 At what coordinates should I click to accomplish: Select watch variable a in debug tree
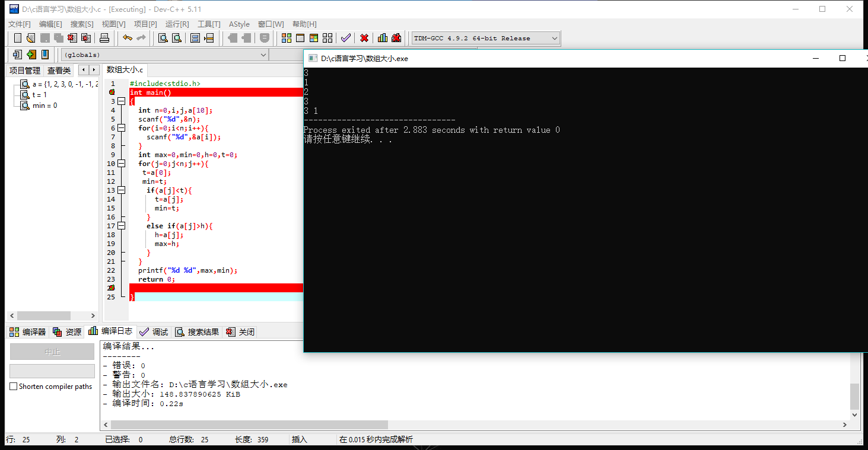[x=59, y=84]
